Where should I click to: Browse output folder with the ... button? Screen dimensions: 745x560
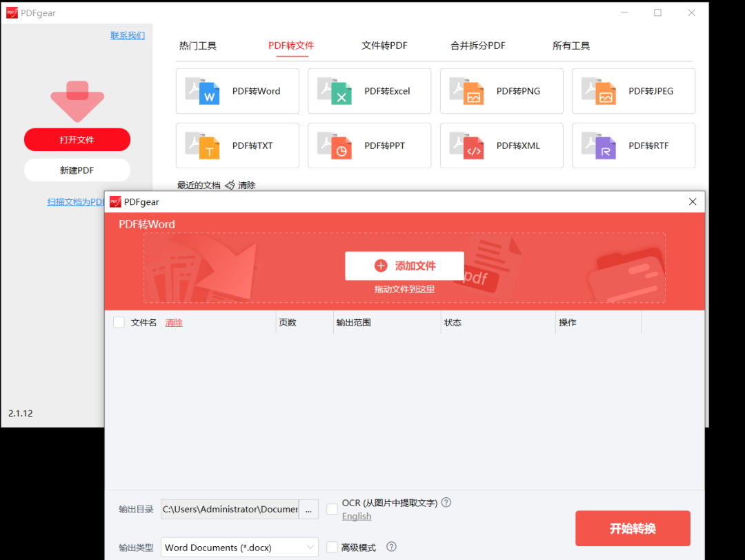coord(309,509)
